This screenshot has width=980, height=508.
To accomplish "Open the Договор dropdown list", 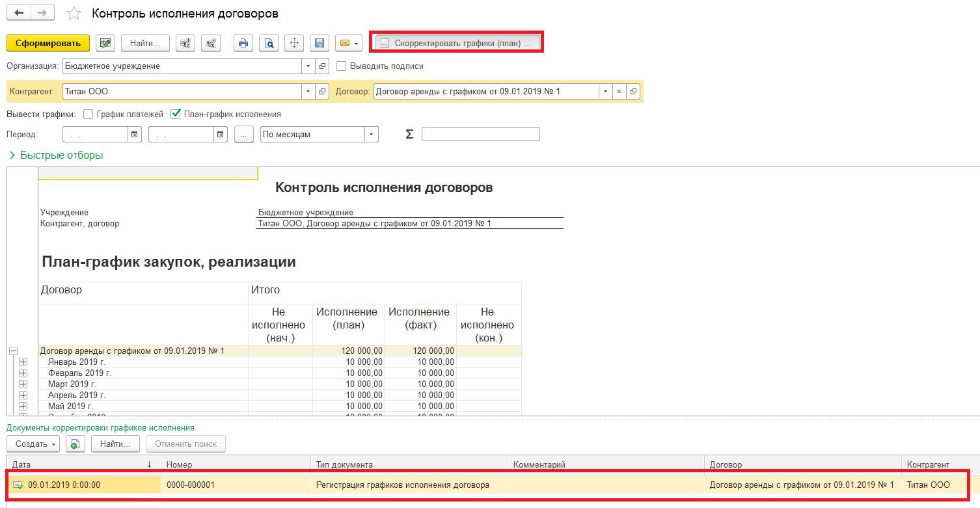I will tap(606, 92).
